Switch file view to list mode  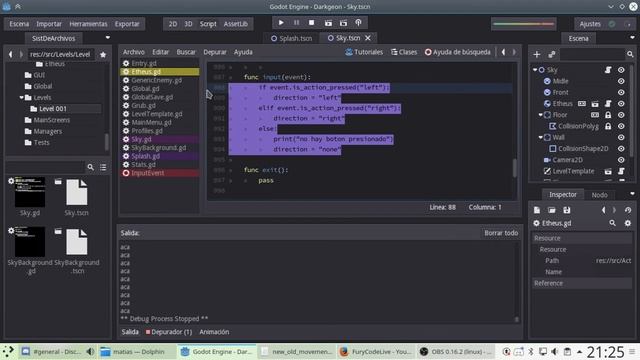point(103,167)
